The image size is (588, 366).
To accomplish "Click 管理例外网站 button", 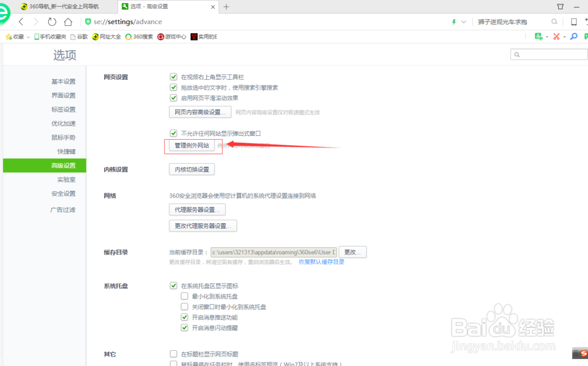I will tap(192, 145).
